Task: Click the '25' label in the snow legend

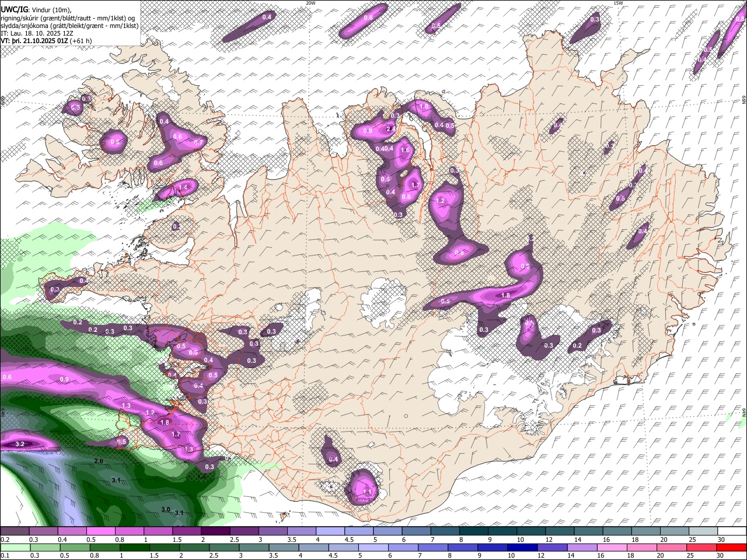Action: pyautogui.click(x=692, y=540)
